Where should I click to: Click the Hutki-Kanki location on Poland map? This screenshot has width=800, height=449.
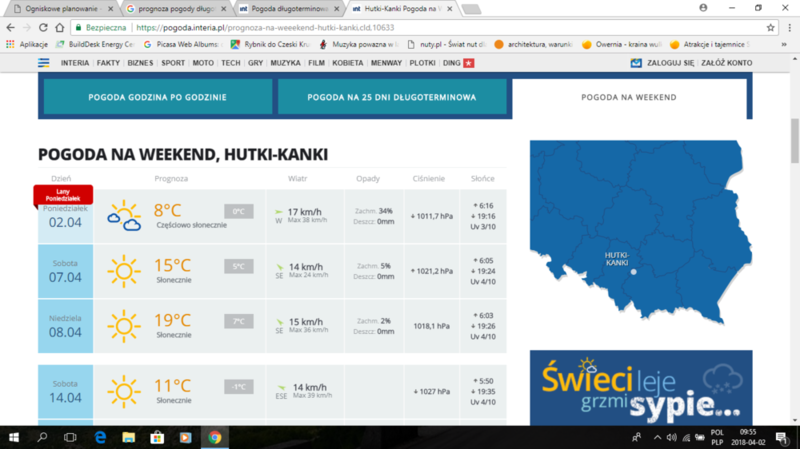point(633,270)
